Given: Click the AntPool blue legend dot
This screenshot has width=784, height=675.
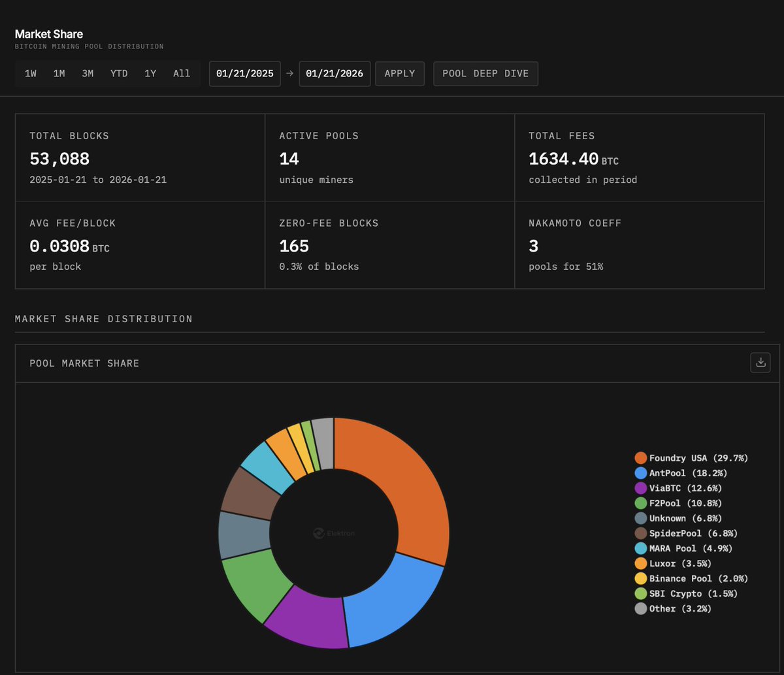Looking at the screenshot, I should point(642,472).
